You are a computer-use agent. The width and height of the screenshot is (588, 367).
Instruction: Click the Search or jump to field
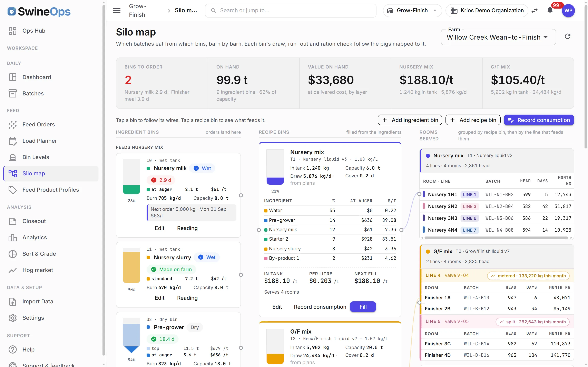click(x=291, y=10)
